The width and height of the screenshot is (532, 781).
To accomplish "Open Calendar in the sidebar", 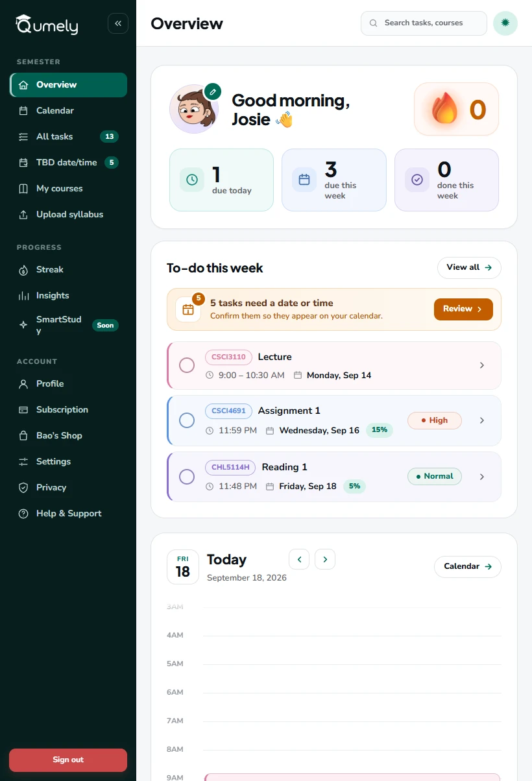I will (69, 111).
